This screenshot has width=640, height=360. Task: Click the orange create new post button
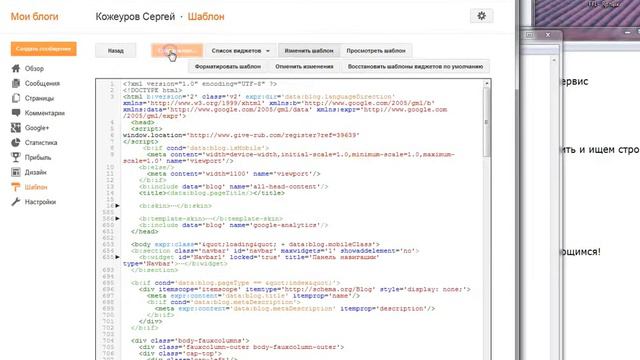pyautogui.click(x=44, y=49)
